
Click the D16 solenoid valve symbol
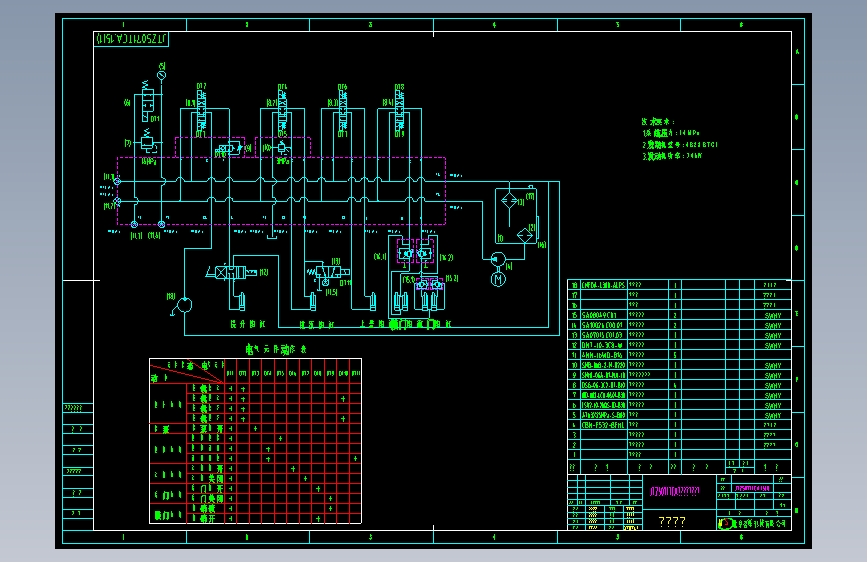[343, 111]
